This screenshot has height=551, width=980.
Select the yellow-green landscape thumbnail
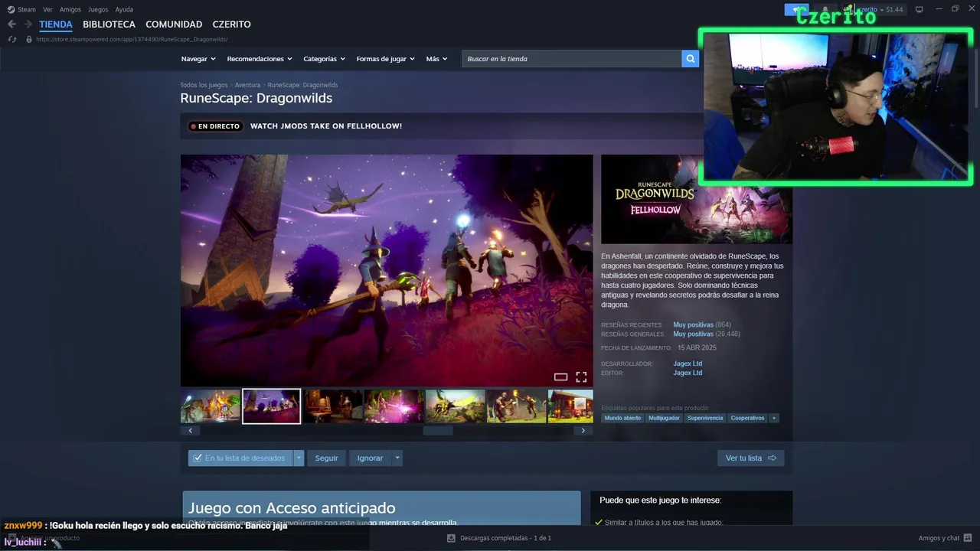click(x=456, y=406)
